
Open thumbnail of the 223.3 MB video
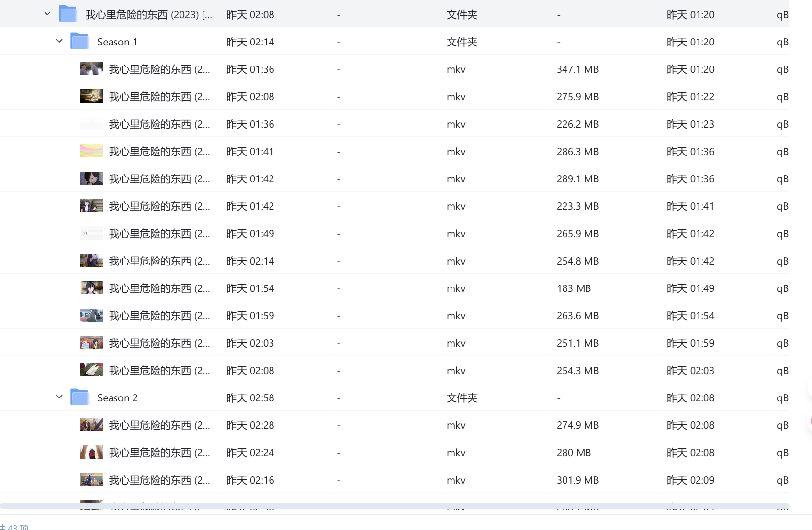(91, 206)
